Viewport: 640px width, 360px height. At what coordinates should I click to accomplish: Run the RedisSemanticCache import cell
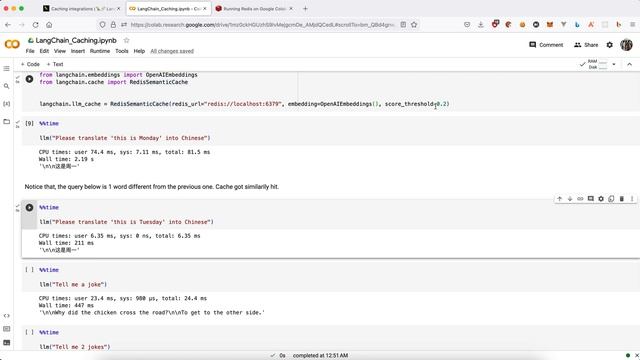(x=29, y=79)
